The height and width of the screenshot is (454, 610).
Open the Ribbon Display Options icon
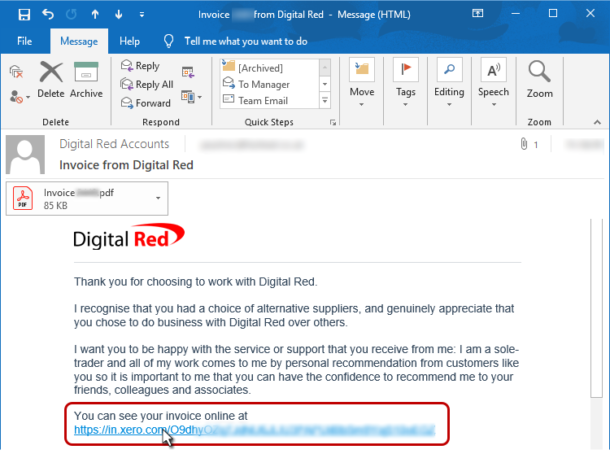[477, 14]
